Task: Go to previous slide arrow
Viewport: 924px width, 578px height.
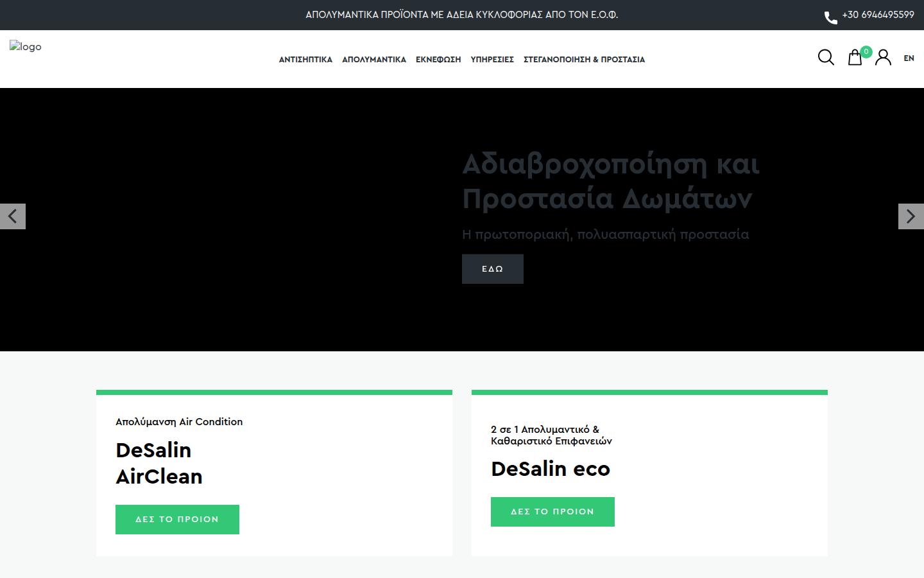Action: click(13, 216)
